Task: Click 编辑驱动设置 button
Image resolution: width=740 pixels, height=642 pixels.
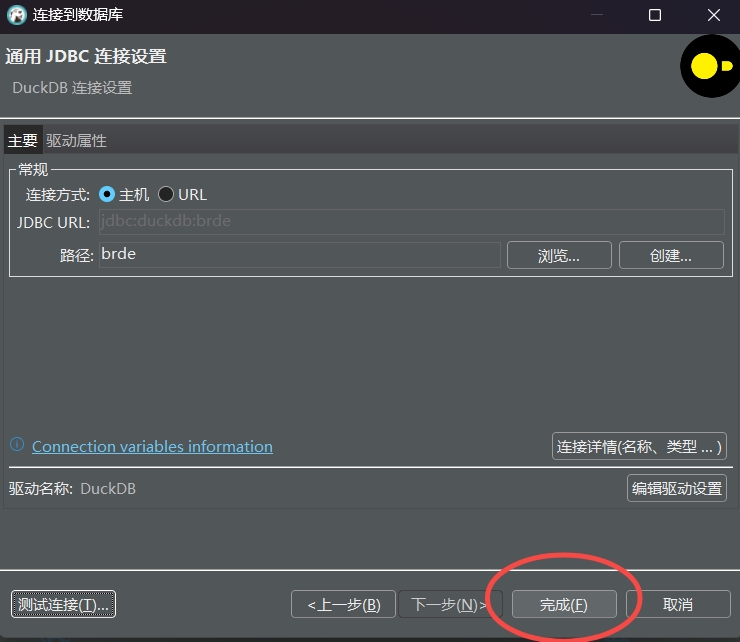Action: point(677,488)
